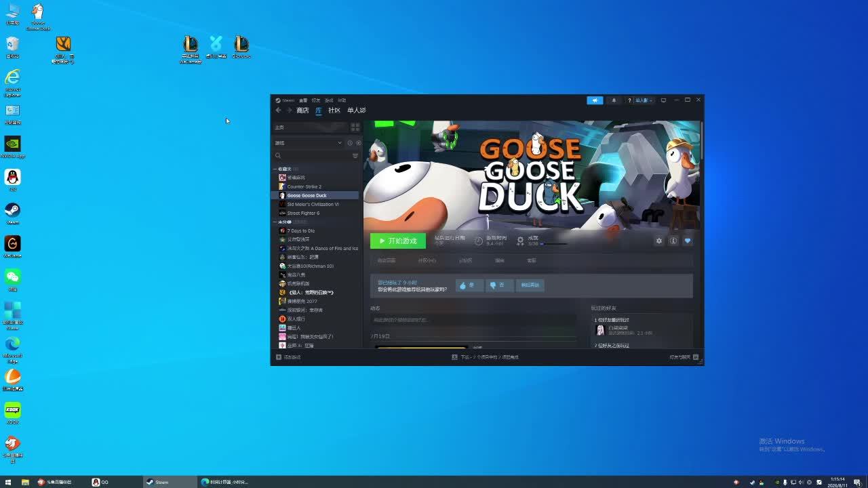Screen dimensions: 868x488
Task: Select the 双人成行 library entry
Action: click(316, 319)
